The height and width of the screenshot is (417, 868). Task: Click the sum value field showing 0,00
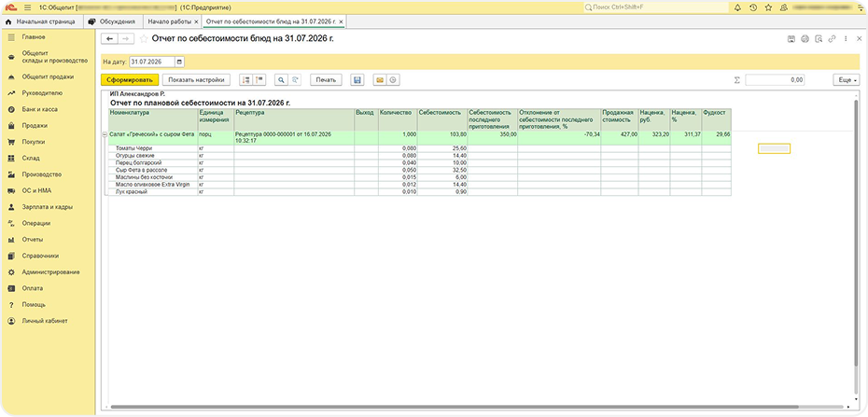(x=776, y=80)
